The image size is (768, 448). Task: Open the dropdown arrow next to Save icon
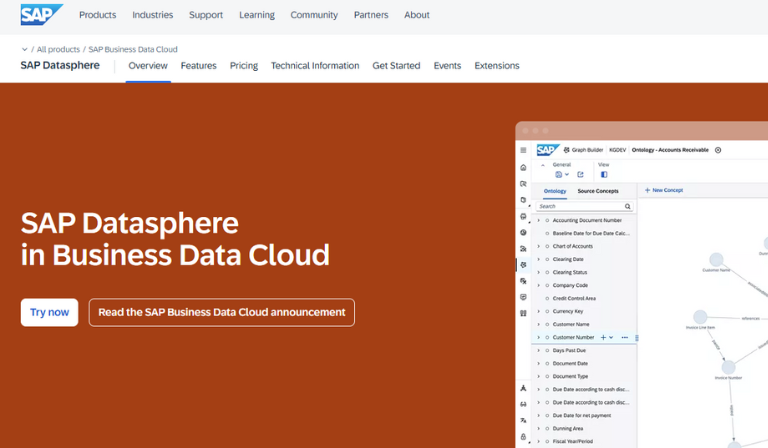567,174
